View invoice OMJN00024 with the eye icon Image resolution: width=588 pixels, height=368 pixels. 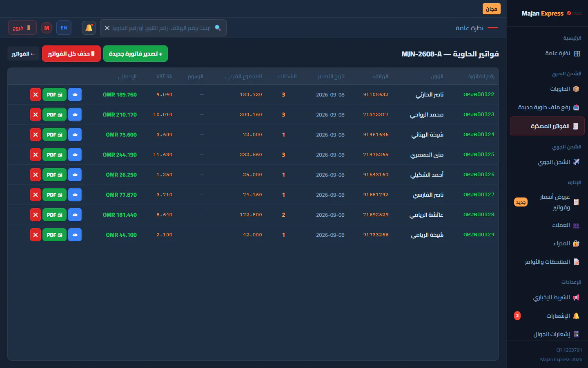pos(75,135)
